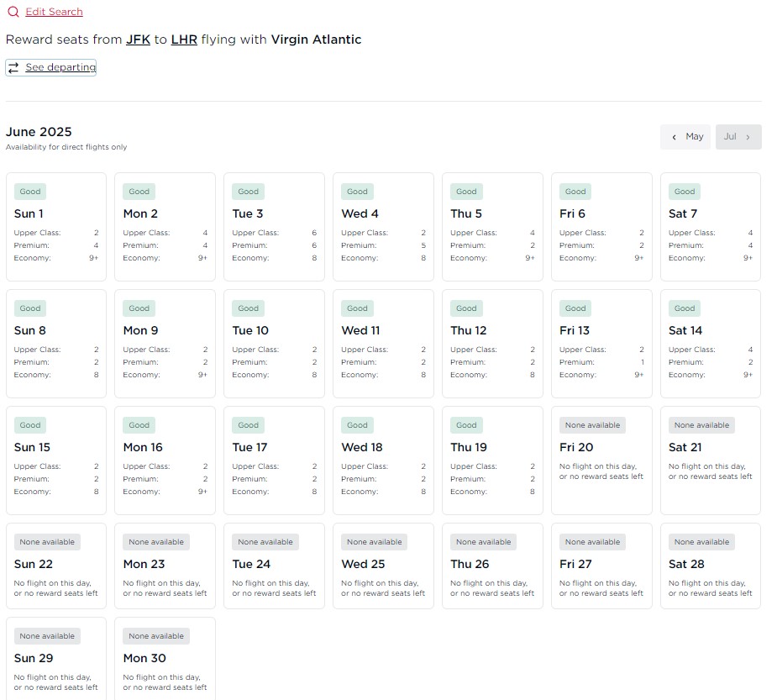Image resolution: width=777 pixels, height=700 pixels.
Task: Click Good badge on Mon 2
Action: pyautogui.click(x=139, y=192)
